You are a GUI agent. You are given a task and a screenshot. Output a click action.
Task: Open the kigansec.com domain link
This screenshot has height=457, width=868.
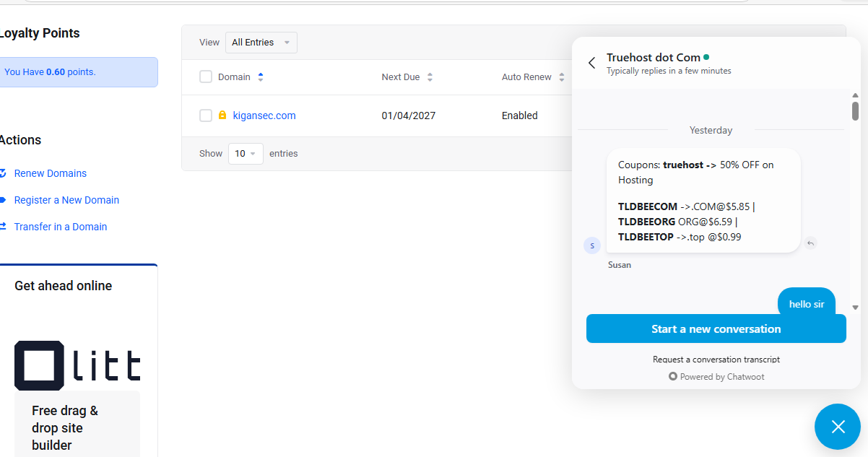click(264, 116)
